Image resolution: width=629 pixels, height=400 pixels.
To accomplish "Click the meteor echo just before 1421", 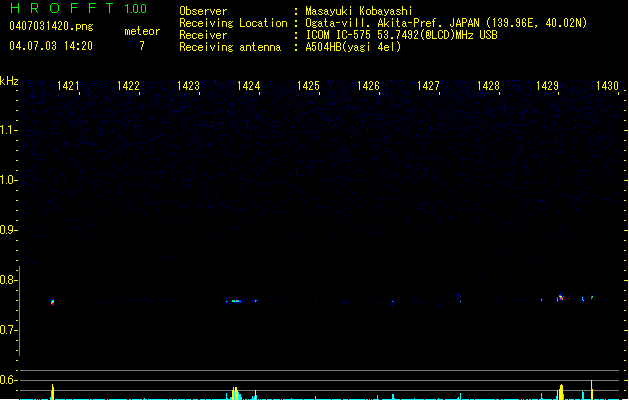I will tap(52, 302).
